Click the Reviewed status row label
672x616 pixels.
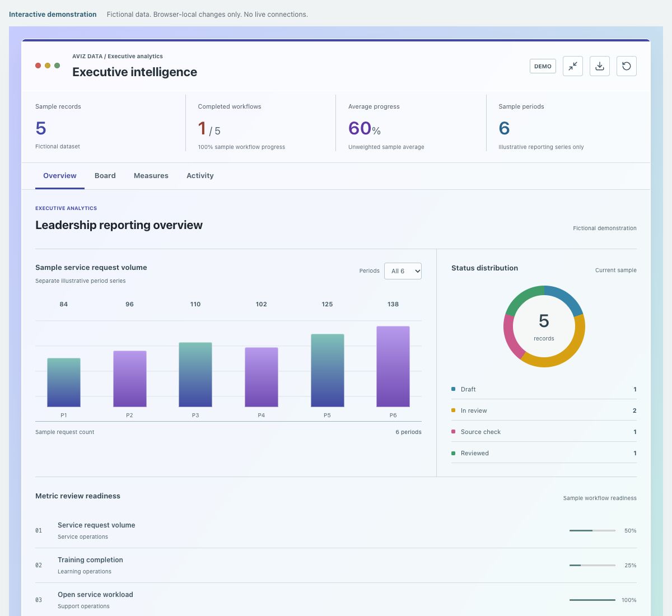point(475,453)
